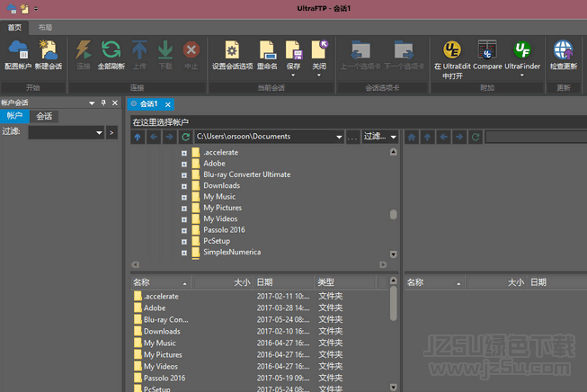Screen dimensions: 587x392
Task: Check for updates 检查更新
Action: tap(564, 55)
